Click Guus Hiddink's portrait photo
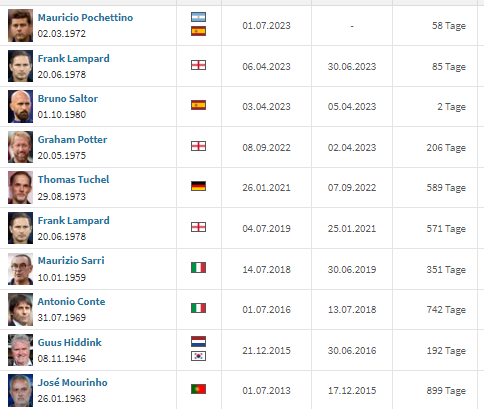Screen dimensions: 484x409 20,350
